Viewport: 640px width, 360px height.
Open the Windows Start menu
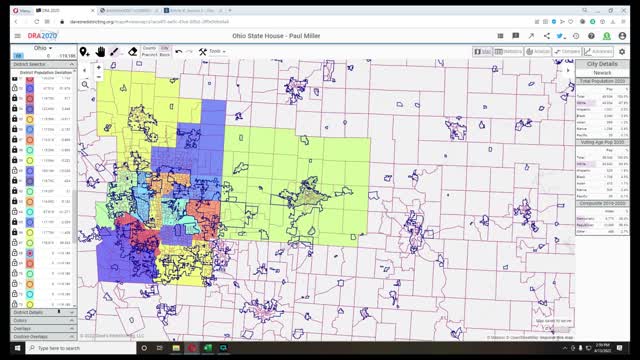18,348
